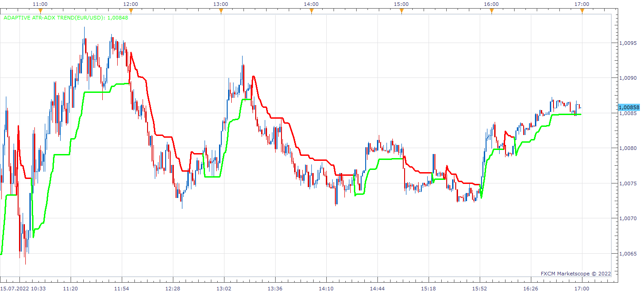This screenshot has height=294, width=644.
Task: Click the top axis 11:00 hour label
Action: tap(41, 4)
